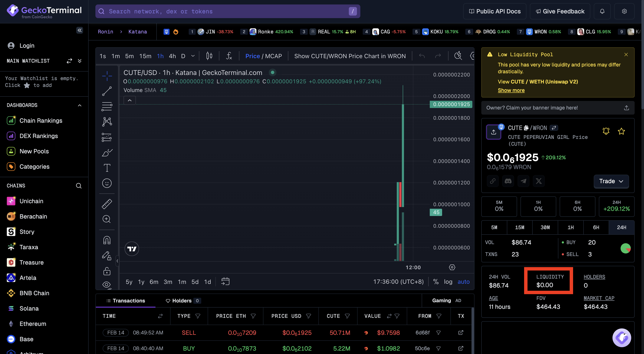Set a price alert for CUTE
644x354 pixels.
click(606, 131)
